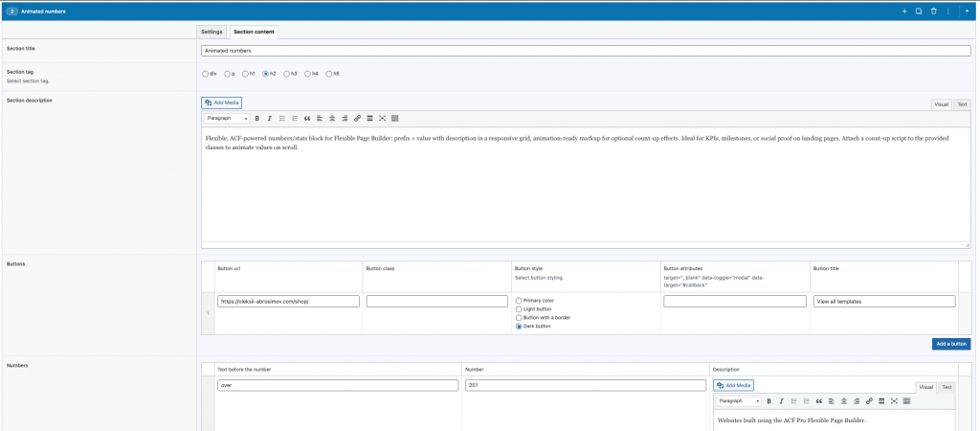Toggle italic in Section description editor
Viewport: 980px width, 431px height.
(269, 118)
